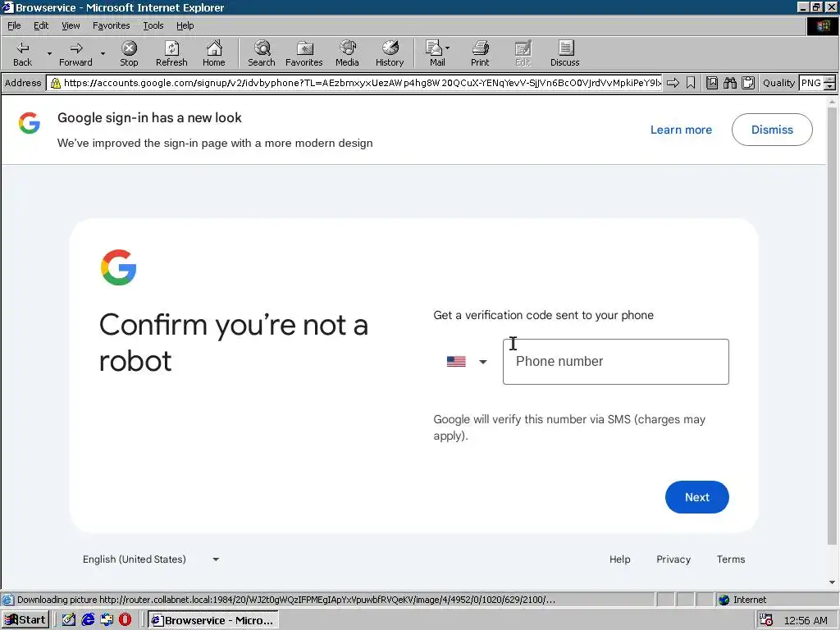The width and height of the screenshot is (840, 630).
Task: Open the Help footer link
Action: 620,559
